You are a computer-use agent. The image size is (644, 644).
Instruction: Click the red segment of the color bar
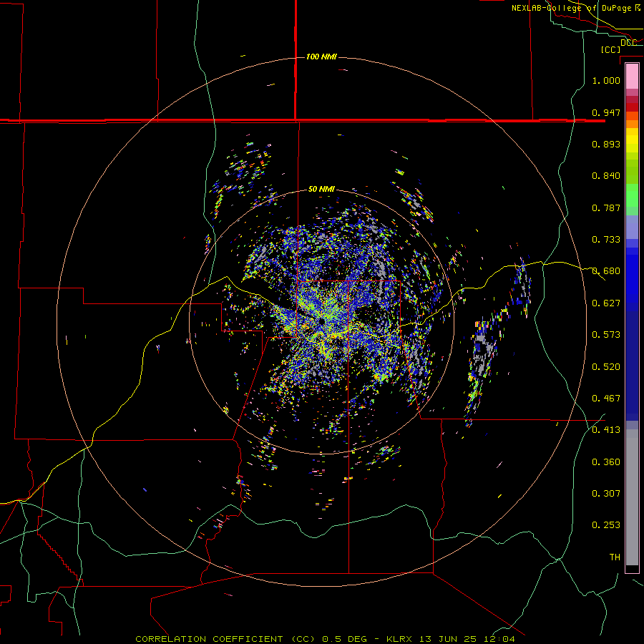[x=632, y=107]
